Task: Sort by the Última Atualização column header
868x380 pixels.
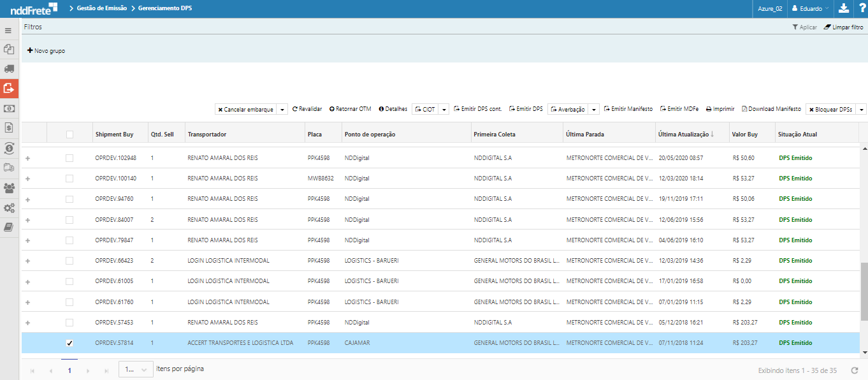Action: pyautogui.click(x=683, y=135)
